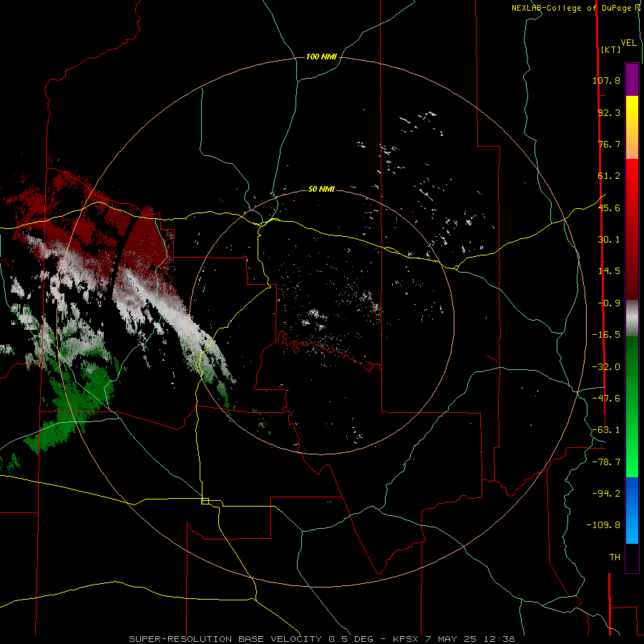This screenshot has height=644, width=644.
Task: Click the 30.1 legend value
Action: [609, 240]
